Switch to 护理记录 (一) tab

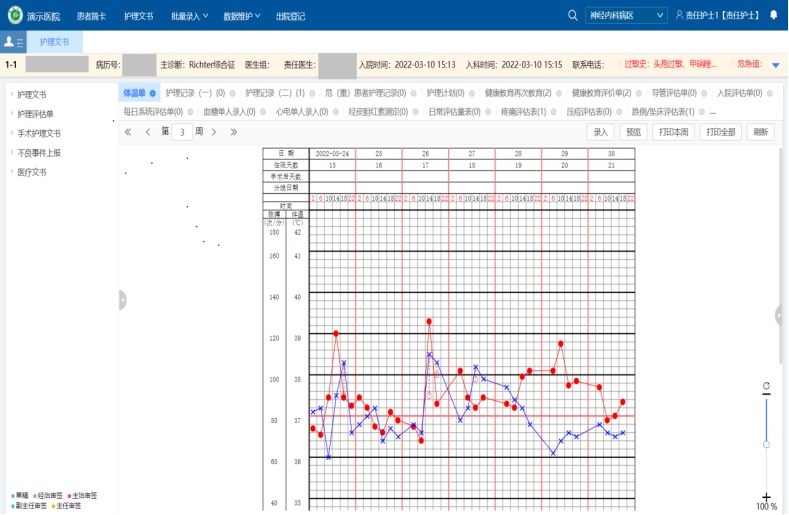coord(195,93)
